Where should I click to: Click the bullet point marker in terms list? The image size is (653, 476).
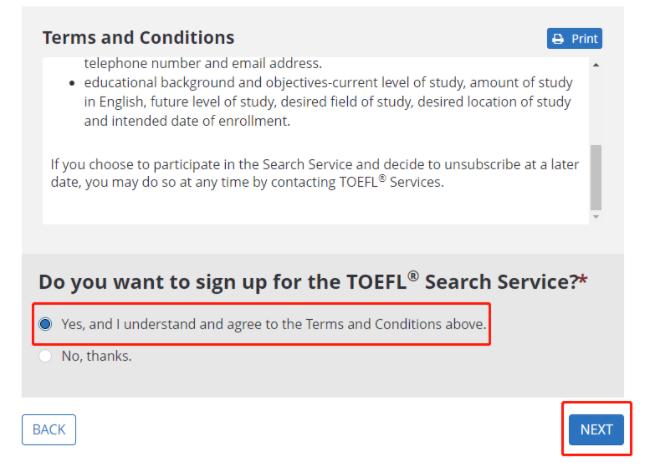click(x=64, y=83)
